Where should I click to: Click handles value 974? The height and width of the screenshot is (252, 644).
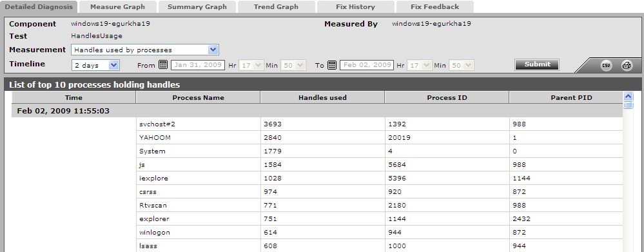[271, 191]
